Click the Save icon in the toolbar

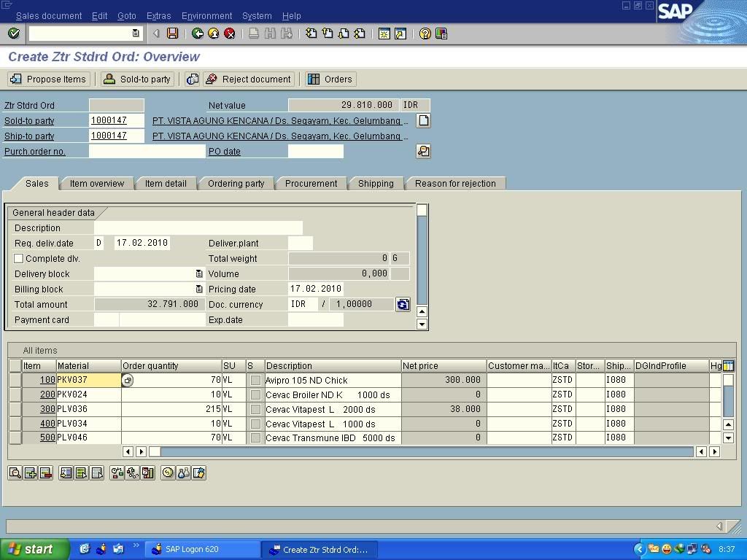(173, 34)
